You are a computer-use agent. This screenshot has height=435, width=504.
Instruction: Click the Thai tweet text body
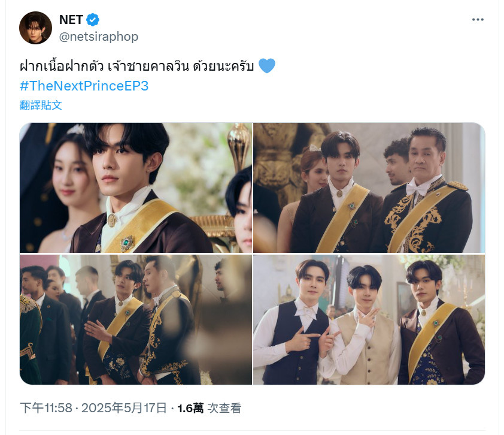[136, 66]
